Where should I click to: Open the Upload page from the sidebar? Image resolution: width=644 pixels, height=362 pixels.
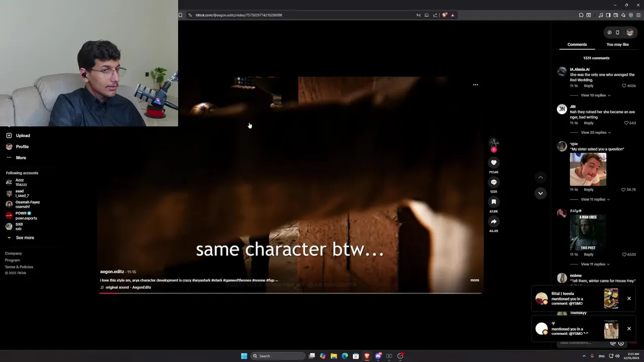[18, 135]
